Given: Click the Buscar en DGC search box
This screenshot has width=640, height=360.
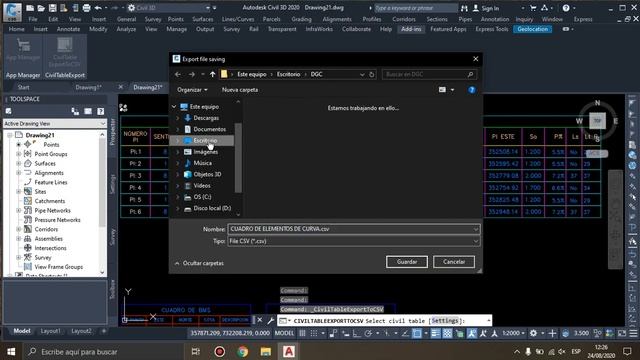Looking at the screenshot, I should point(429,74).
